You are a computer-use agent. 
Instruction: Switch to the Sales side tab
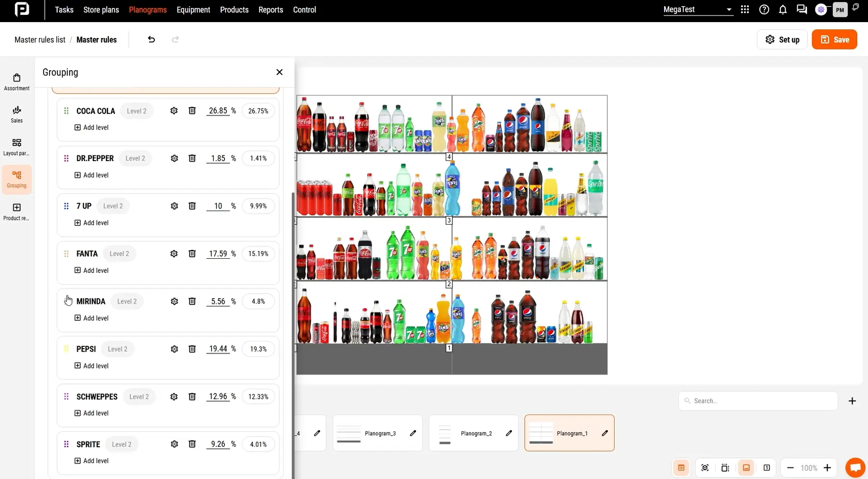17,114
